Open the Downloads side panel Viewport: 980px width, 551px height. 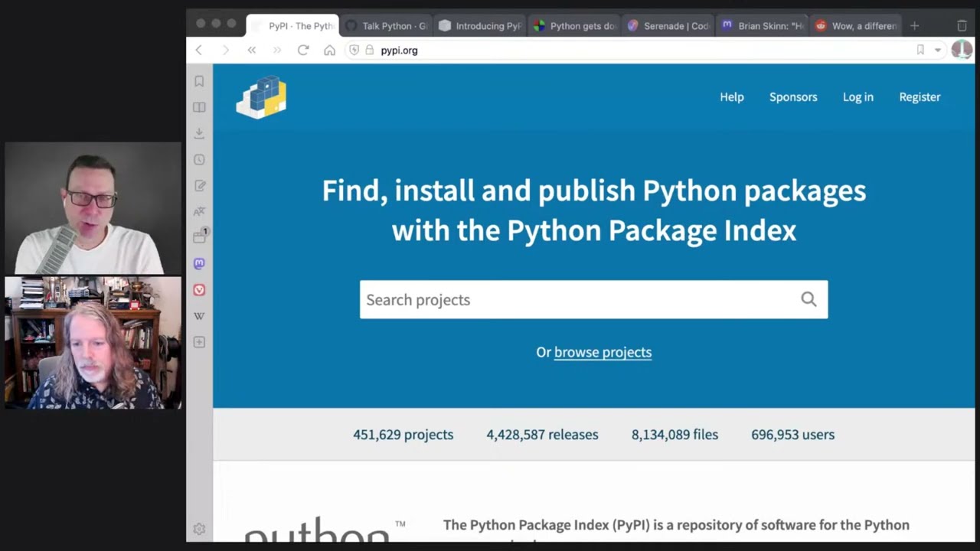point(199,133)
